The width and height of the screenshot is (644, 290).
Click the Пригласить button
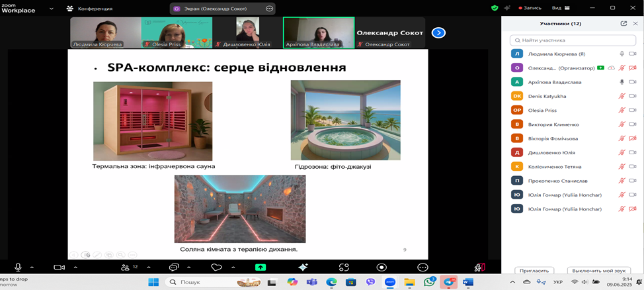pos(534,271)
